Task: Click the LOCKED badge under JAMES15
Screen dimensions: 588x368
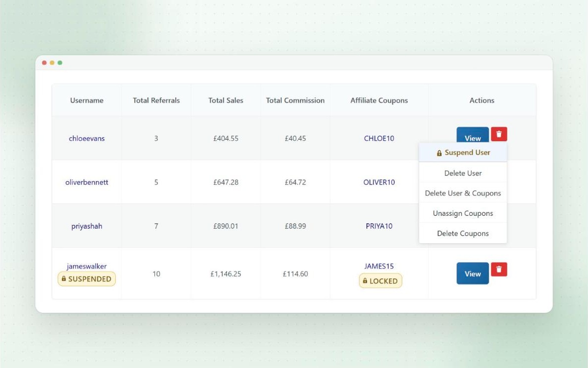Action: pyautogui.click(x=380, y=281)
